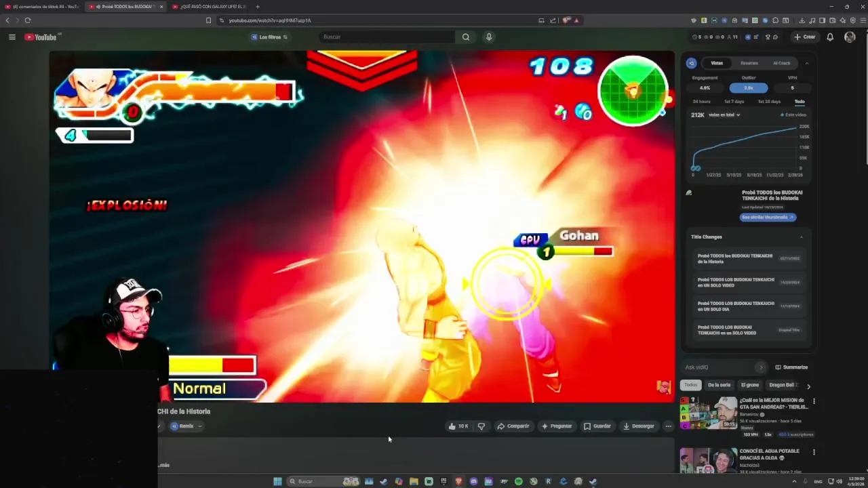Save video with the Guardar button
This screenshot has width=868, height=488.
click(x=597, y=426)
